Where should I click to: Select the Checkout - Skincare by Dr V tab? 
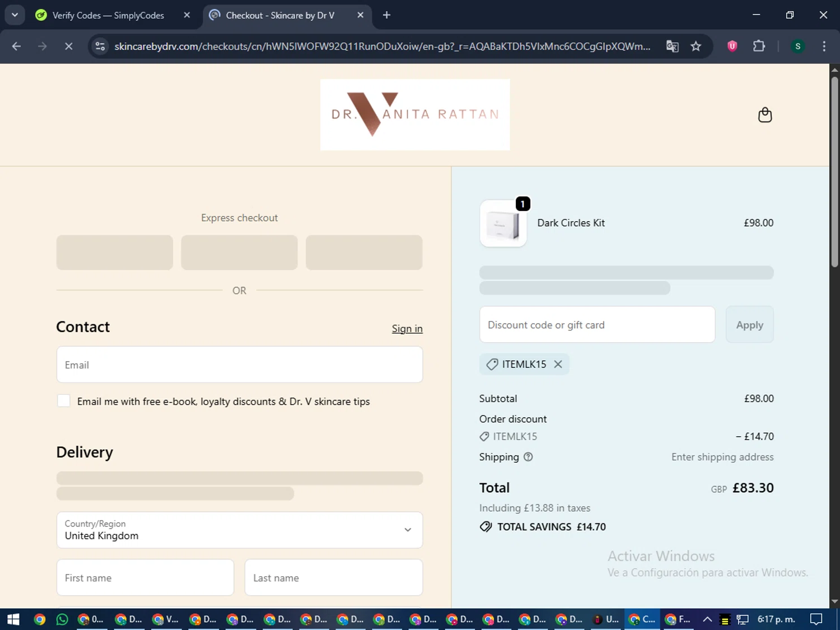pyautogui.click(x=280, y=15)
